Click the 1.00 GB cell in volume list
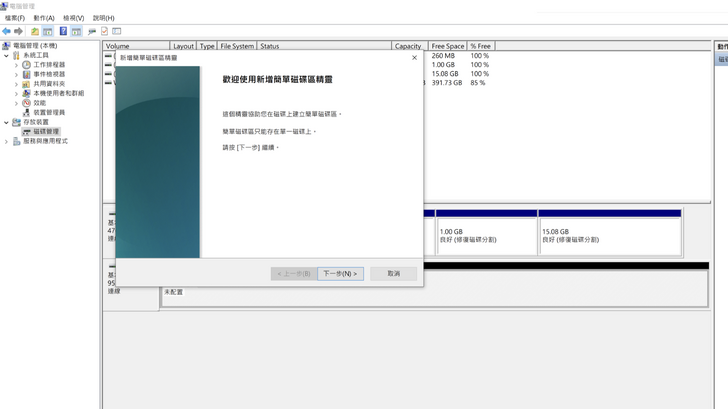728x409 pixels. coord(443,65)
